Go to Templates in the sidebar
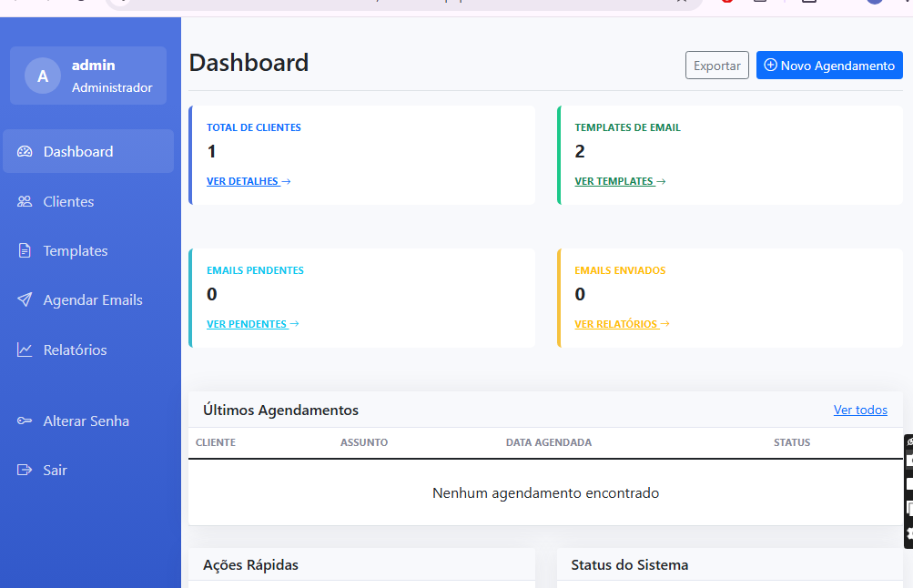This screenshot has height=588, width=913. 76,251
